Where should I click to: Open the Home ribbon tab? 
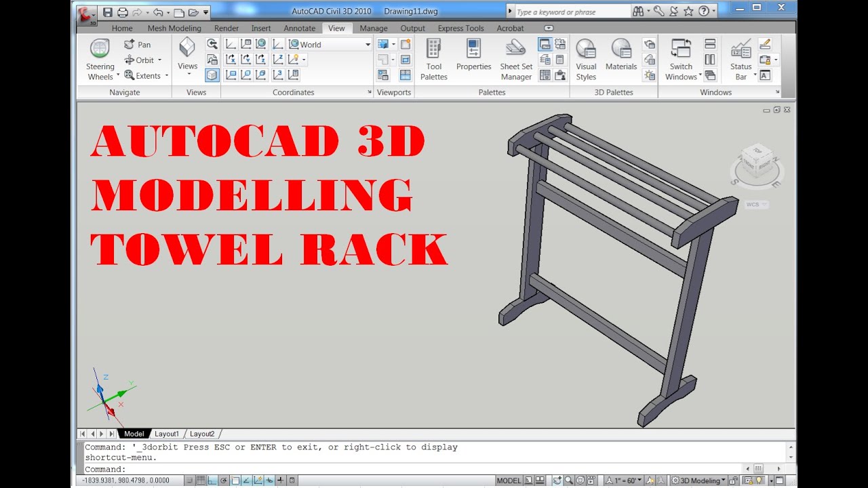point(122,28)
